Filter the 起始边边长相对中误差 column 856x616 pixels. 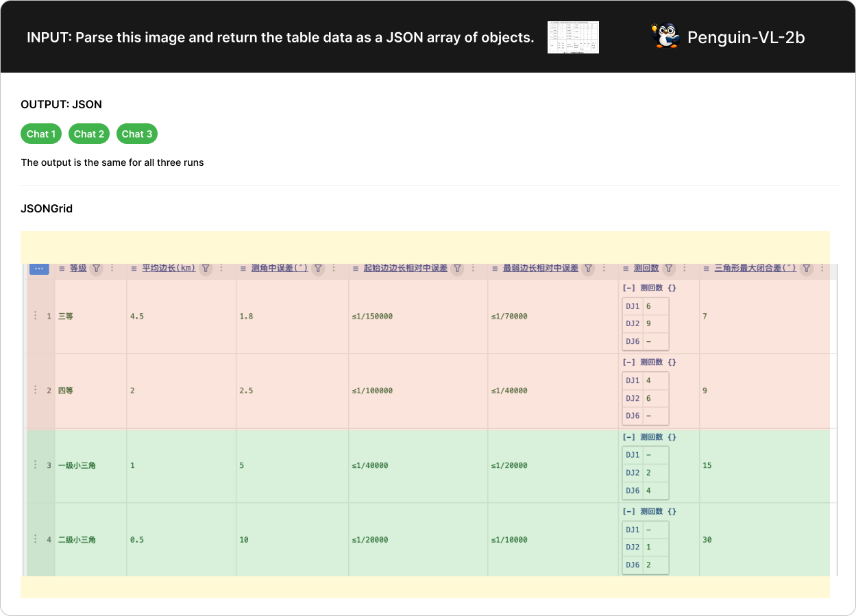pos(457,269)
